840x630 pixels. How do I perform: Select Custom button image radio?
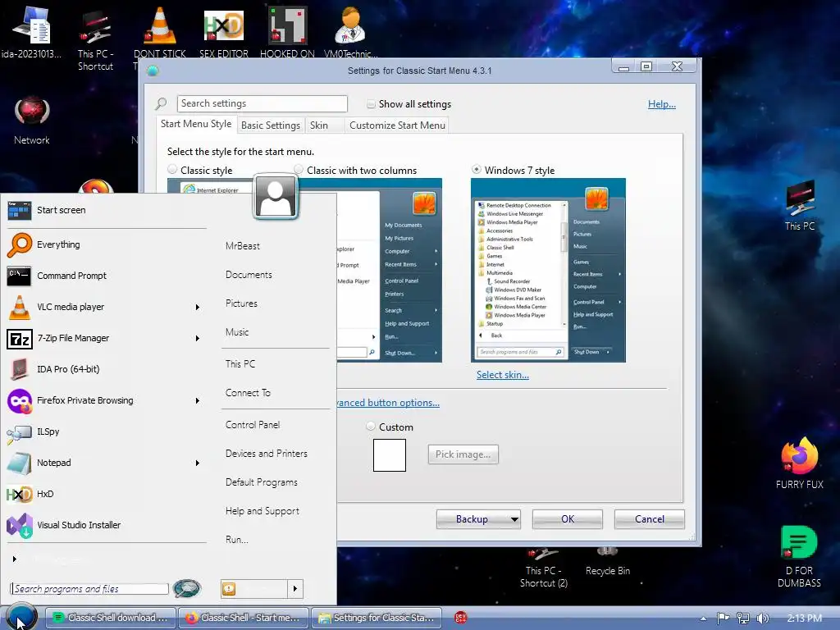[370, 427]
